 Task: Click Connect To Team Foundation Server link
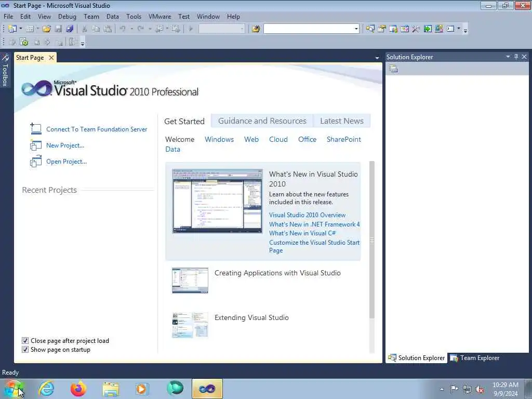tap(97, 129)
